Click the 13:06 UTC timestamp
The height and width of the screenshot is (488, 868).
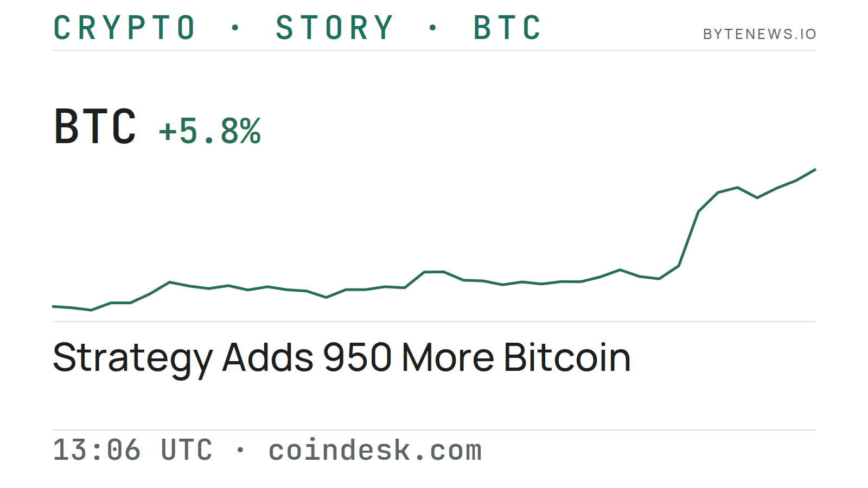pyautogui.click(x=132, y=450)
